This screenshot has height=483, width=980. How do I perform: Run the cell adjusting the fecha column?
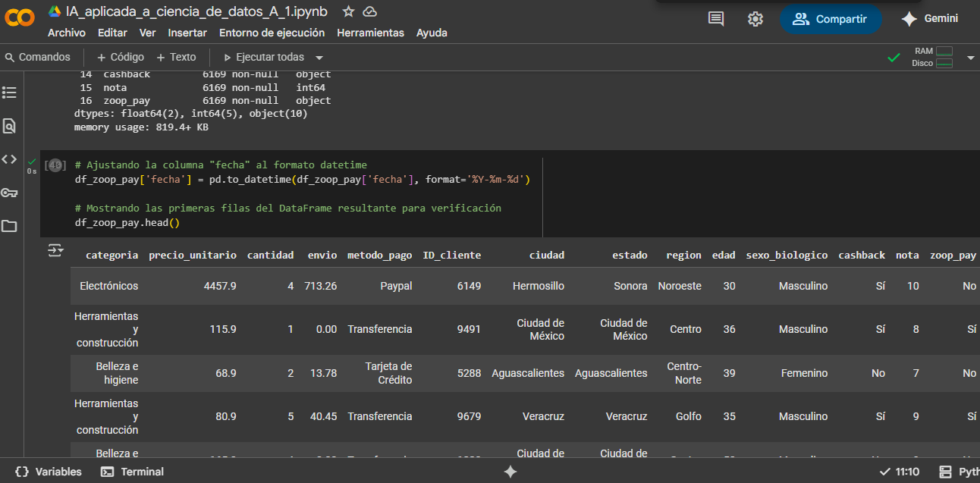(x=54, y=165)
